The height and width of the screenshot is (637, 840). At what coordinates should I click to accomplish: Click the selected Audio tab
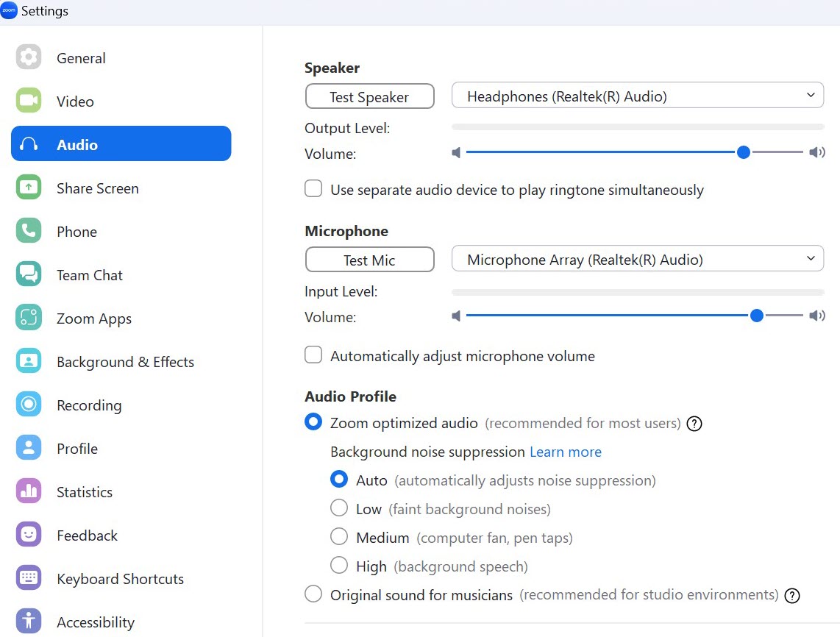pos(121,143)
